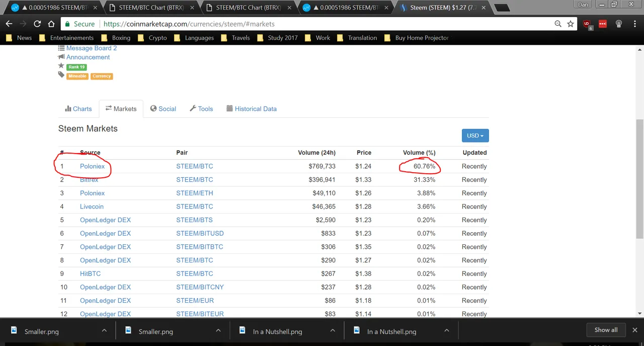Click the Rank 19 badge
644x346 pixels.
pyautogui.click(x=76, y=67)
